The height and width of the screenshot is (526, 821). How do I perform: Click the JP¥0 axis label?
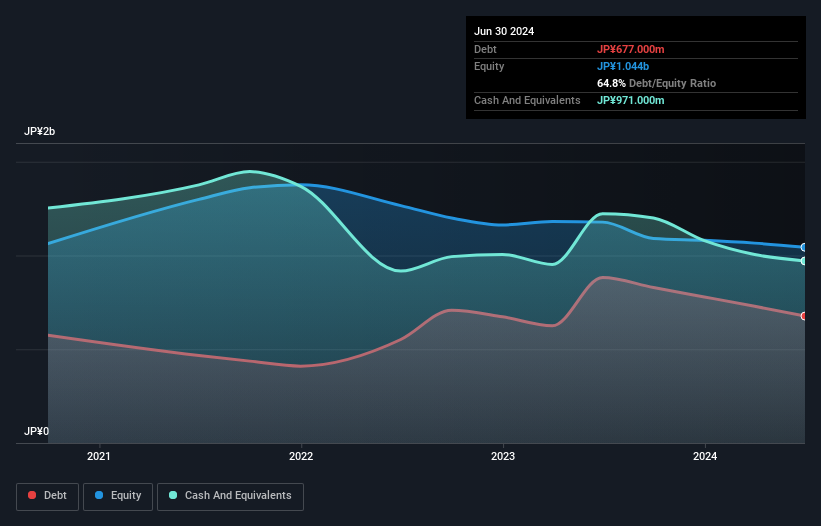36,431
